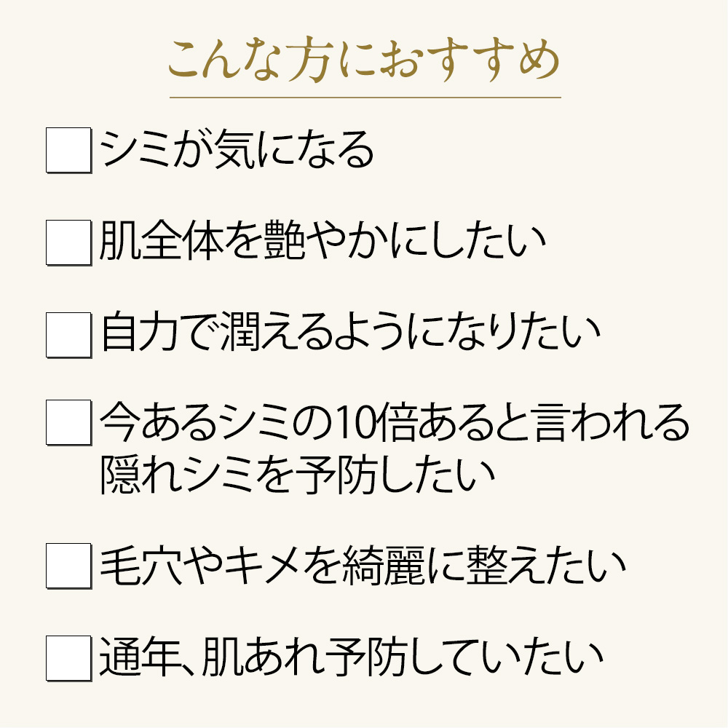Enable the 自力で潤えるようになりたい checkbox

(x=68, y=335)
